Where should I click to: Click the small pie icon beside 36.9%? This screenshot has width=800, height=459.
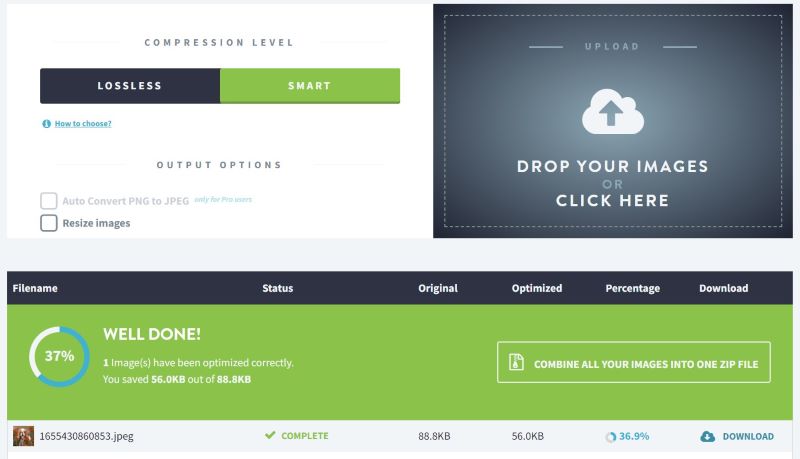(x=611, y=437)
